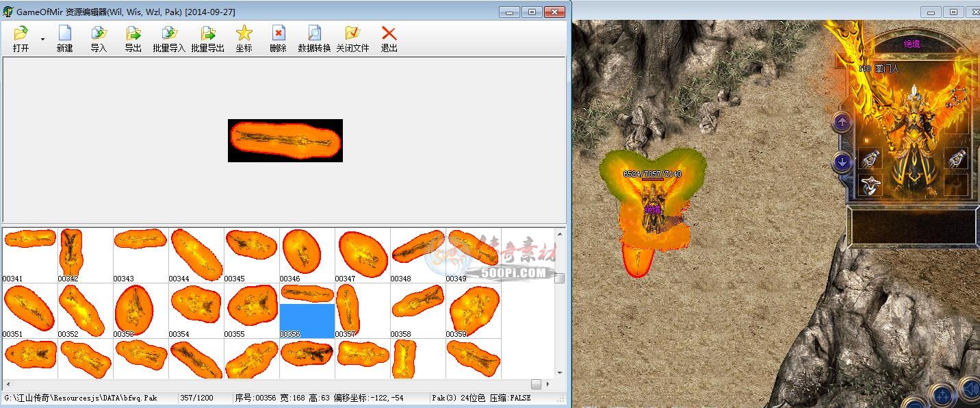This screenshot has width=980, height=408.
Task: Minimize the game window on the right
Action: (x=931, y=12)
